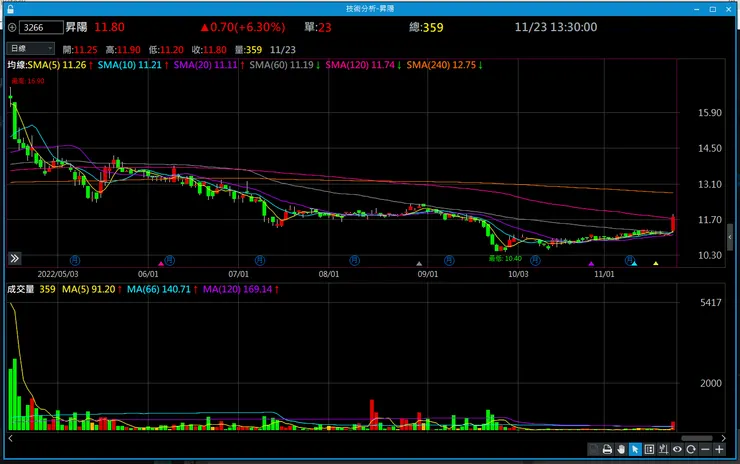
Task: Click the side panel handle at right edge
Action: click(730, 237)
